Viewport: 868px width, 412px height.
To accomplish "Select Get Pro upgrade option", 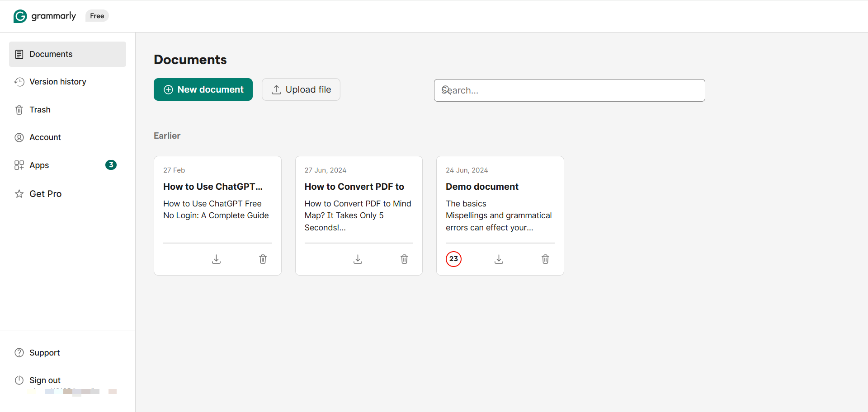I will tap(45, 194).
